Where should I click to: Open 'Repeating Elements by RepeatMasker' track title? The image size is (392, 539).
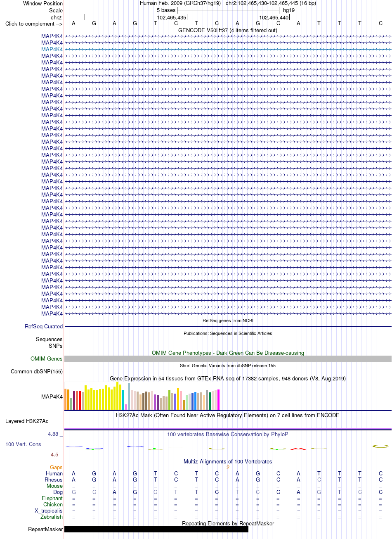click(228, 523)
